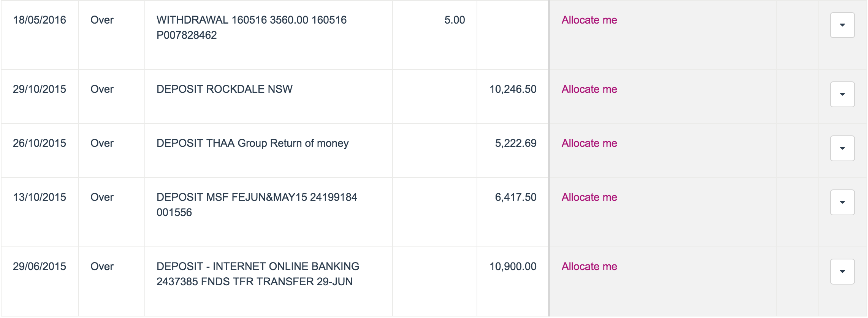Viewport: 868px width, 318px height.
Task: Select the WITHDRAWAL 160516 3560.00 description text
Action: [x=252, y=27]
